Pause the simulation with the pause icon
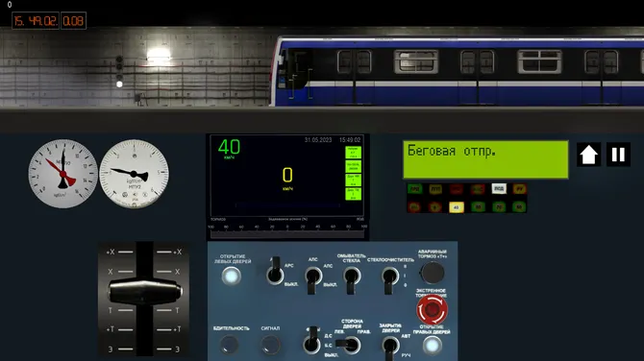Screen dimensions: 644x361 pos(618,155)
